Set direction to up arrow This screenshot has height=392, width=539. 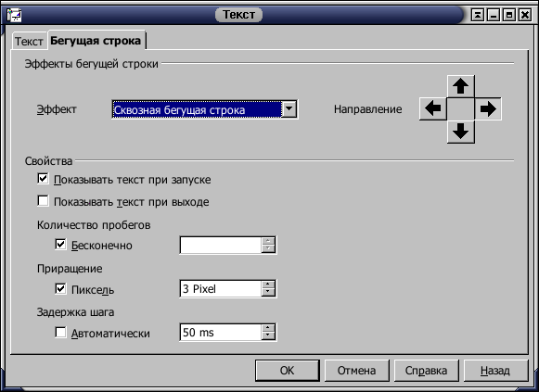461,86
